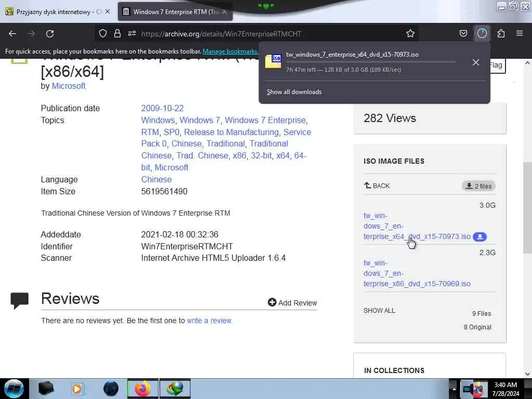Click the 8 Original count text
532x399 pixels.
[477, 327]
